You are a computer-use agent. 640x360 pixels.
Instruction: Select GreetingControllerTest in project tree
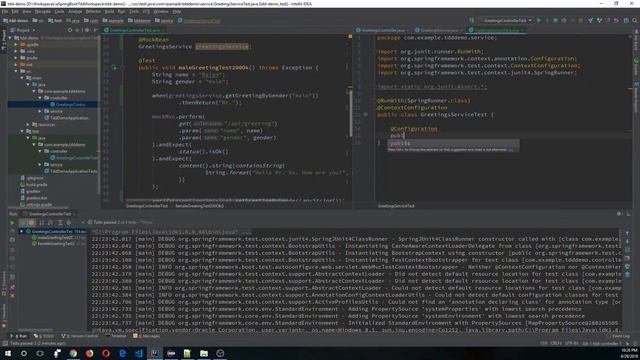pyautogui.click(x=74, y=158)
